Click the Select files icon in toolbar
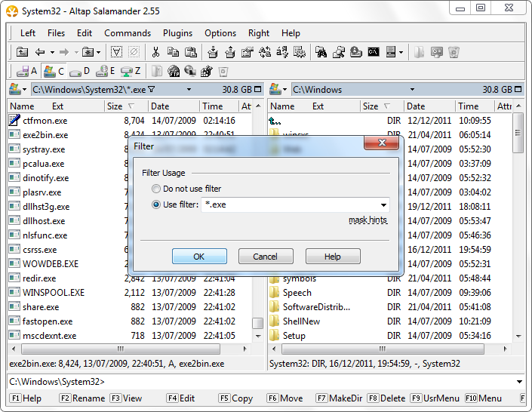This screenshot has width=532, height=412. 116,52
